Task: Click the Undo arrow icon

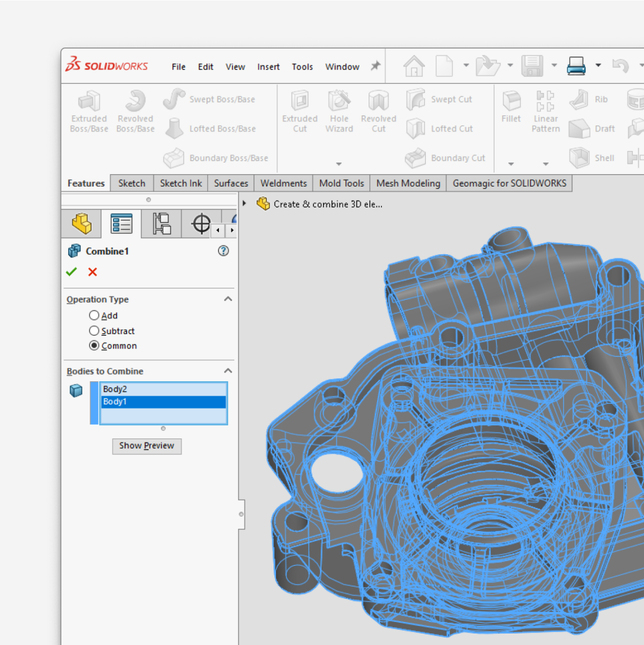Action: (621, 66)
